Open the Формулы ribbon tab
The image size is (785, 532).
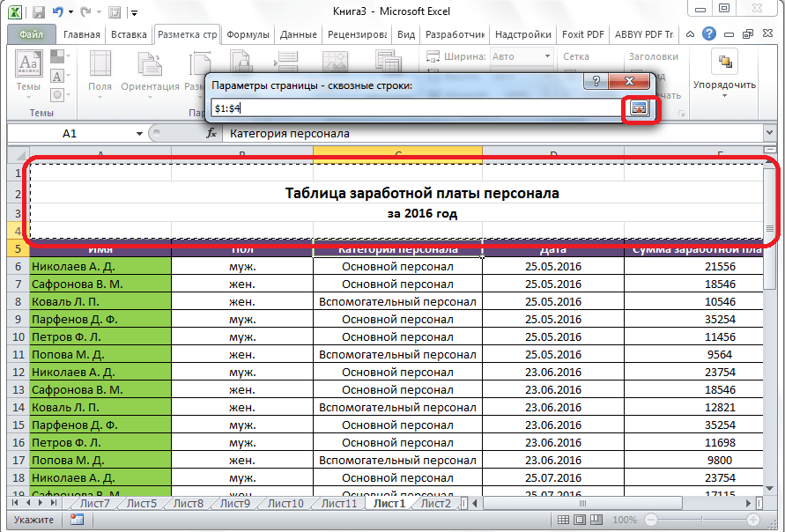click(x=248, y=35)
